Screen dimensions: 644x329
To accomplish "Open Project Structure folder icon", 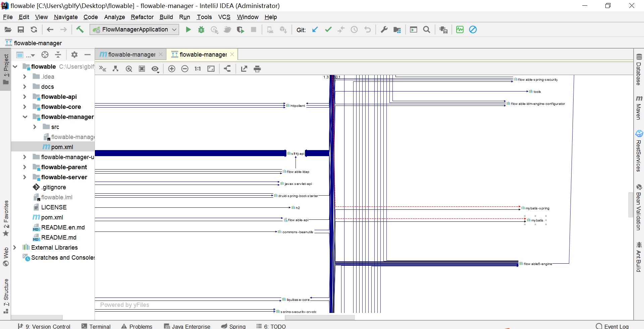I will (397, 30).
